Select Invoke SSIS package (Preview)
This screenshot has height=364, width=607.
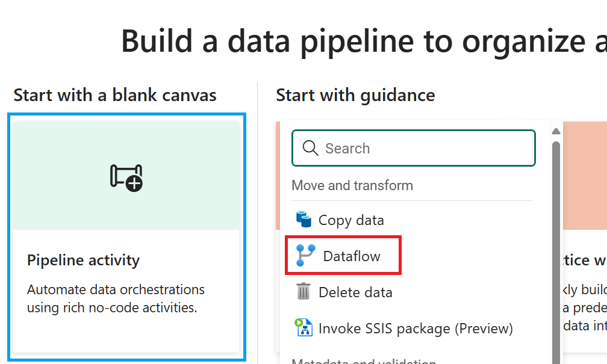point(416,328)
